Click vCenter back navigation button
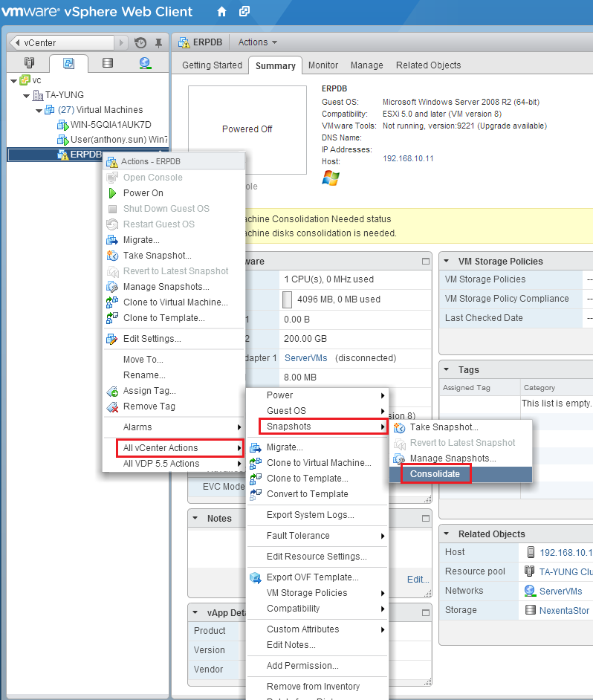This screenshot has height=700, width=593. [62, 43]
